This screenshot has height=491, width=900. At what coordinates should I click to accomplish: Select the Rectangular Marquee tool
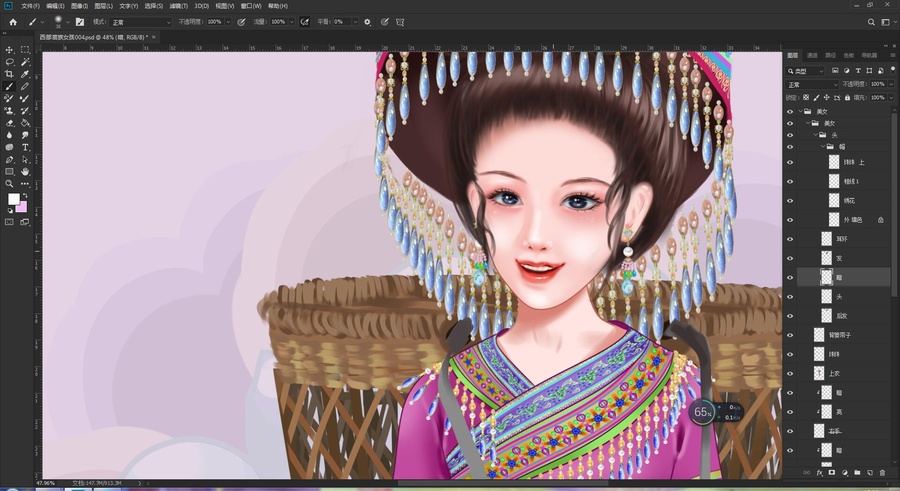(25, 50)
